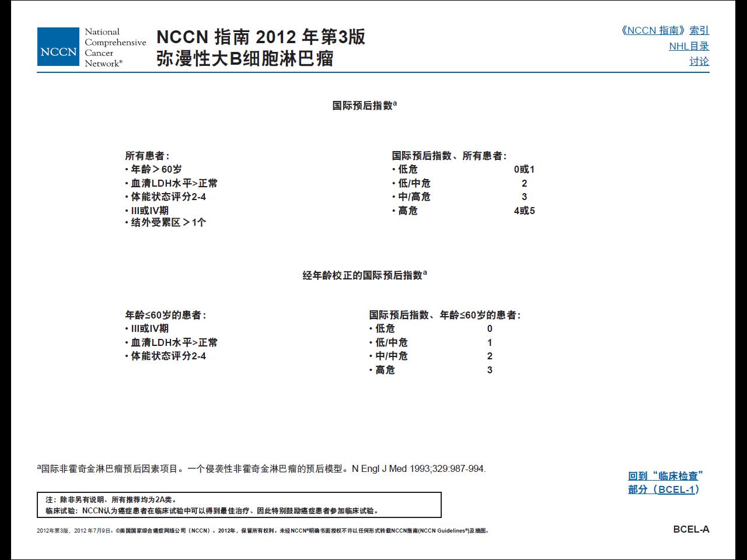The image size is (747, 560).
Task: Open the NHL目录 link
Action: coord(689,46)
